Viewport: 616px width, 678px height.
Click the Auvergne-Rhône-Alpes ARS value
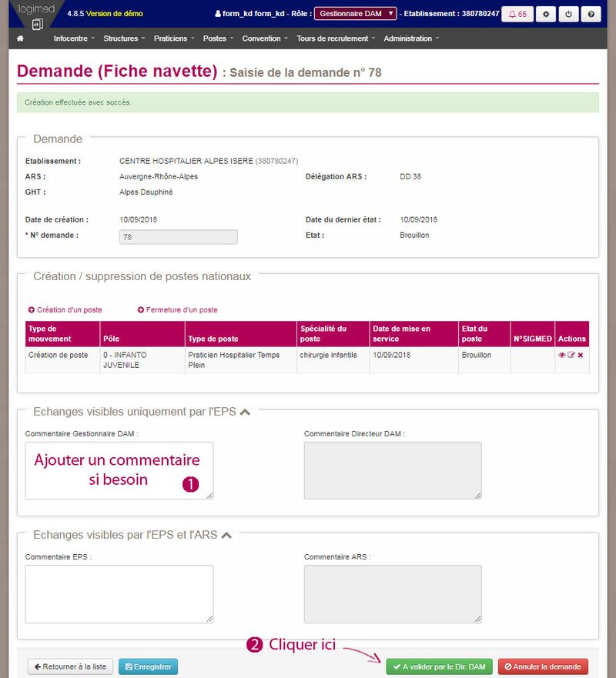159,177
